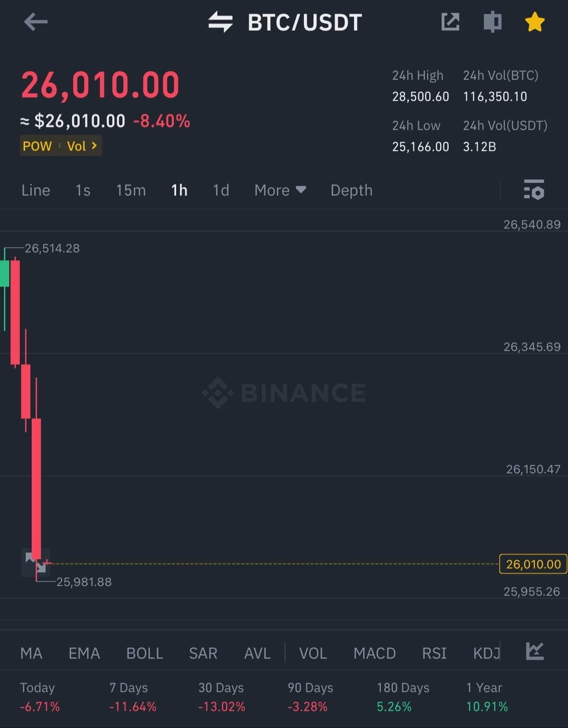Toggle the MACD indicator on

coord(374,653)
